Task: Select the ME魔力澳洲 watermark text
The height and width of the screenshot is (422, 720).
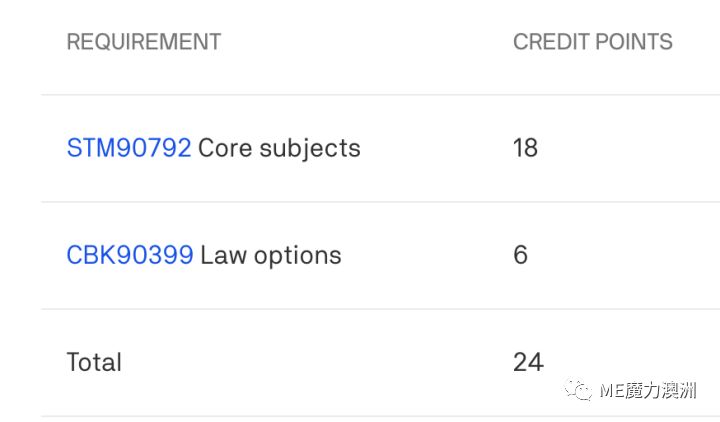Action: [648, 390]
